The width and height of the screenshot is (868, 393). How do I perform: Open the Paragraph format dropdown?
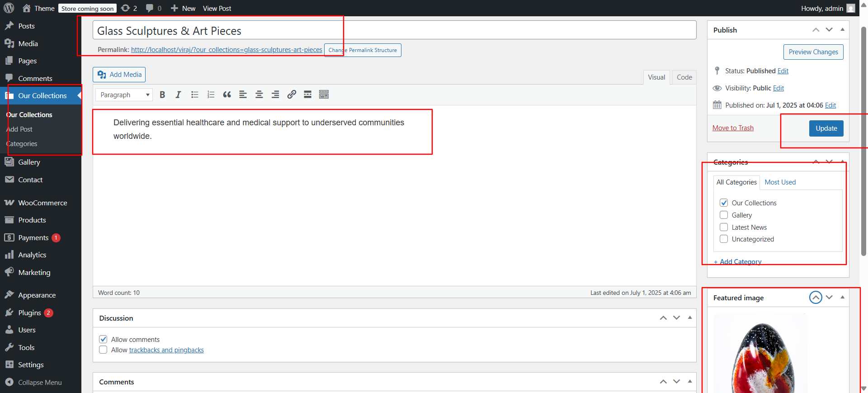tap(124, 95)
